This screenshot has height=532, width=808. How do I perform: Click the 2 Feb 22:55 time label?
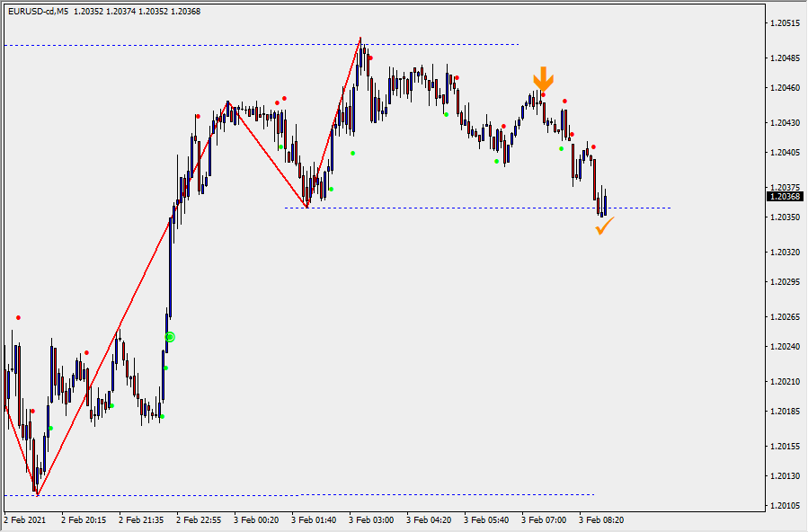pos(199,519)
